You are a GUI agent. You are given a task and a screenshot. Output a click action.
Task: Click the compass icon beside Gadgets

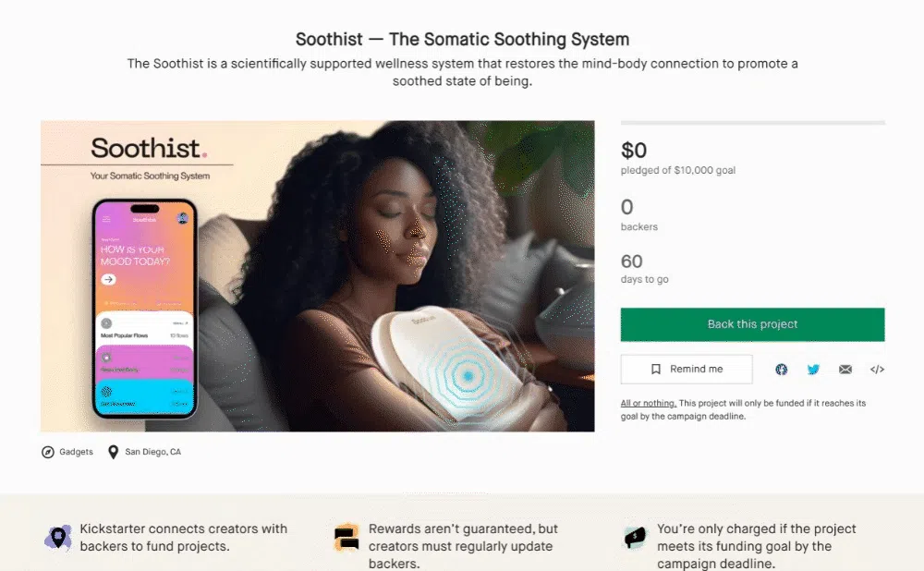48,452
